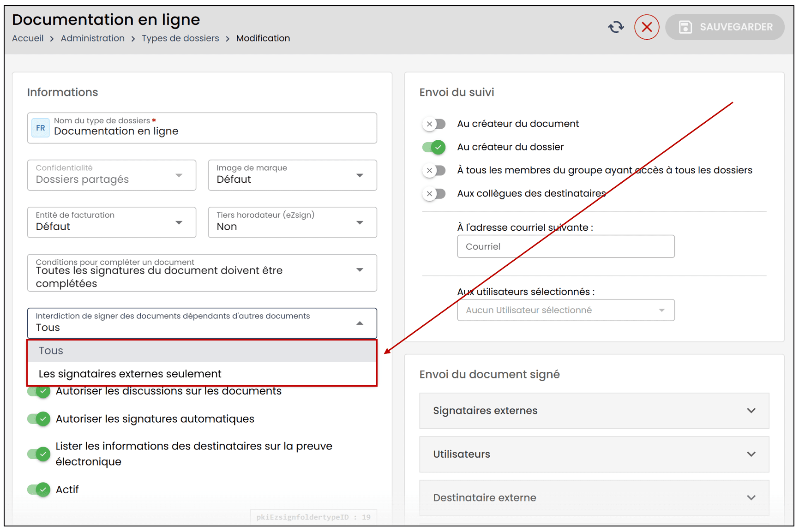
Task: Go to Types de dossiers breadcrumb
Action: (180, 38)
